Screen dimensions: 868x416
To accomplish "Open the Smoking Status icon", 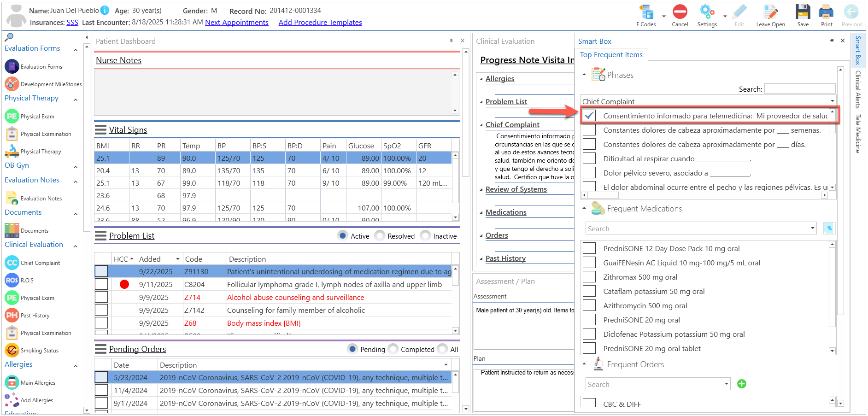I will pyautogui.click(x=12, y=350).
